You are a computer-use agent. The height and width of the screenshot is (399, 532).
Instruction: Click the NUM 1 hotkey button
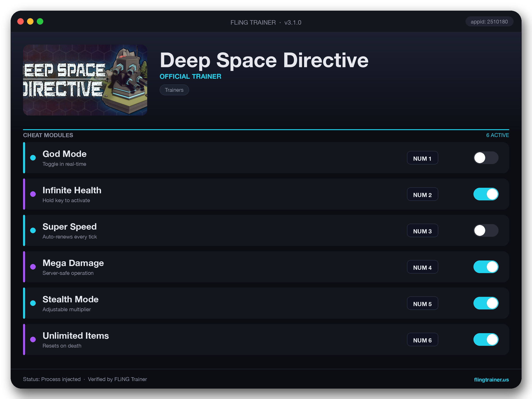coord(422,158)
